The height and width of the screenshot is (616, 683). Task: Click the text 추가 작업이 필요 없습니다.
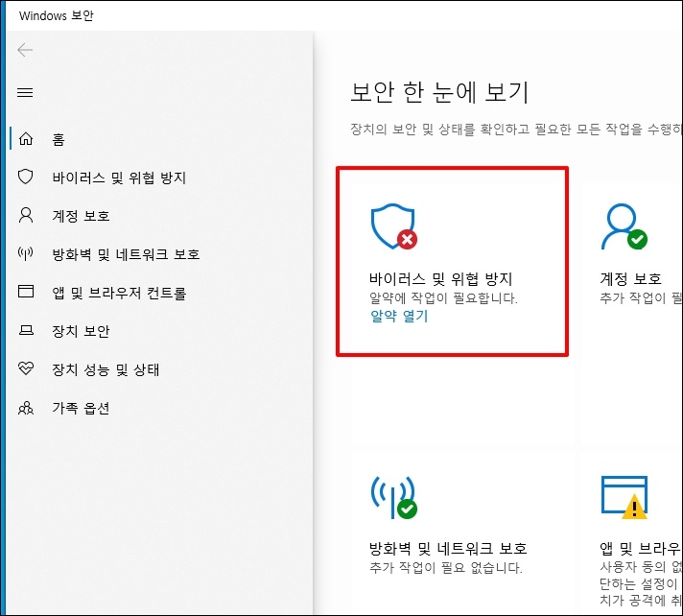pyautogui.click(x=446, y=568)
